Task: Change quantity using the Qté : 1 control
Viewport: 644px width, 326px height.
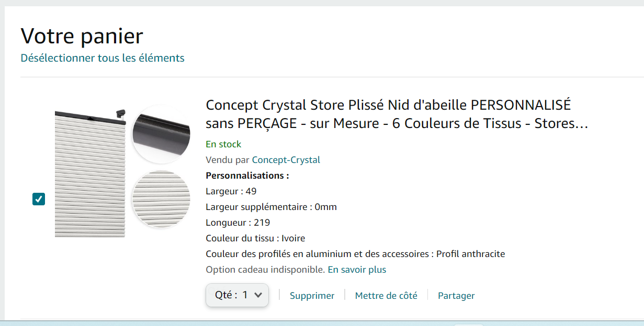Action: pyautogui.click(x=237, y=295)
